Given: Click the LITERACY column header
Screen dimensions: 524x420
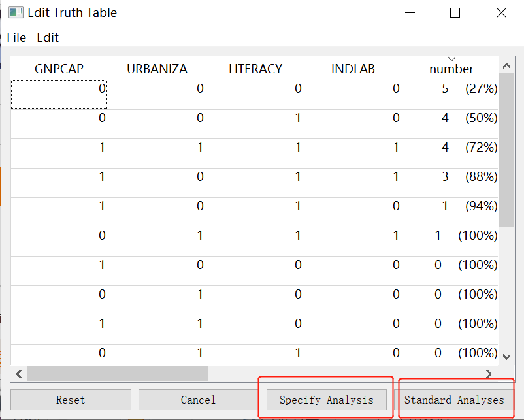Looking at the screenshot, I should point(255,69).
